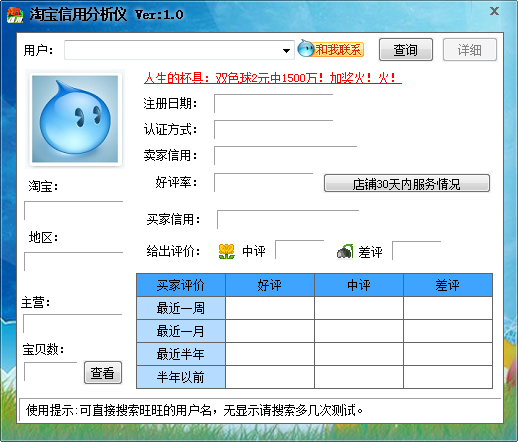Screen dimensions: 518x442
Task: Click the 卖家信用 field
Action: (x=285, y=155)
